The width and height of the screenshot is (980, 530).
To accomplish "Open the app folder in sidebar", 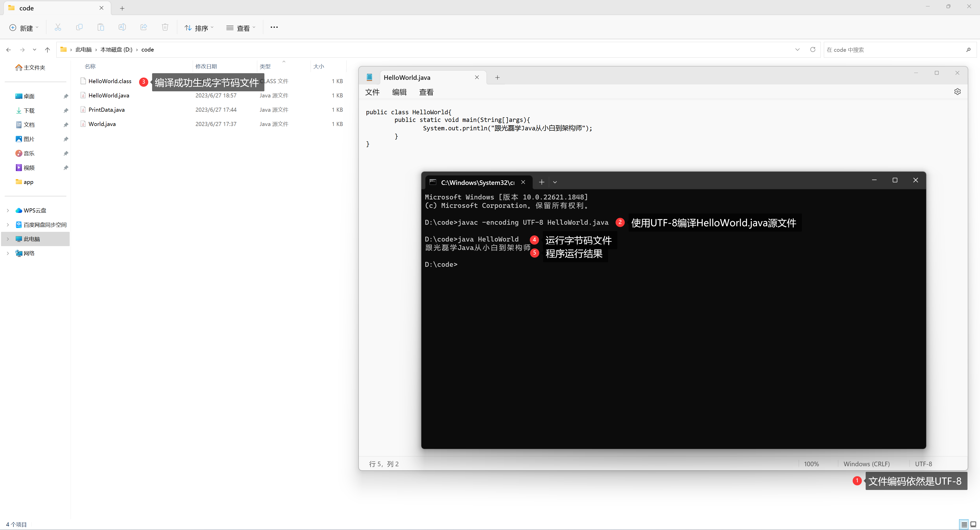I will click(24, 182).
